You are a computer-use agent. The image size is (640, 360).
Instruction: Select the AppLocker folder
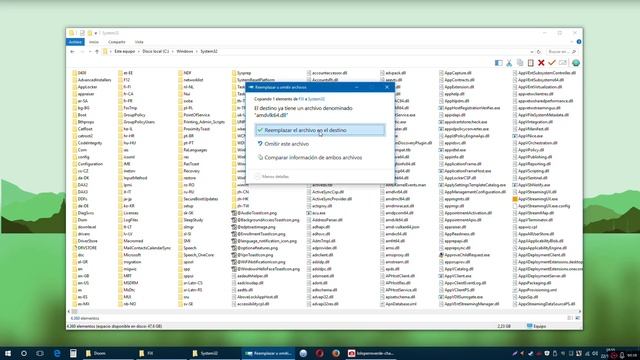point(85,87)
